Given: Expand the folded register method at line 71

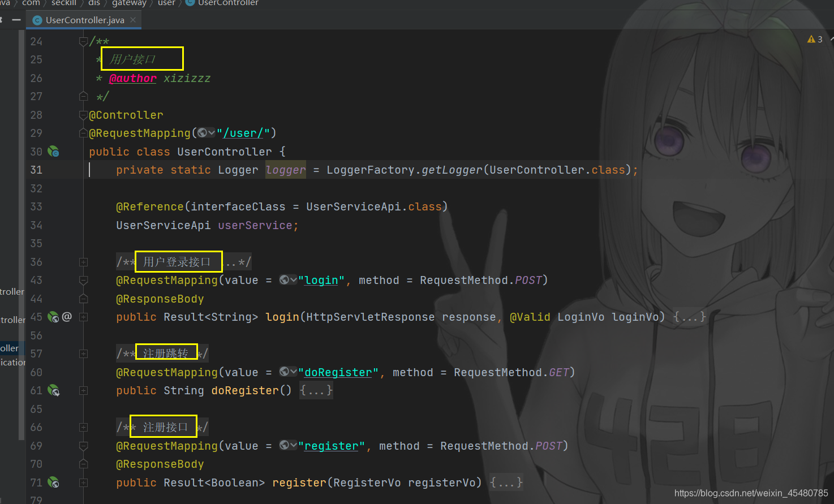Looking at the screenshot, I should [83, 483].
